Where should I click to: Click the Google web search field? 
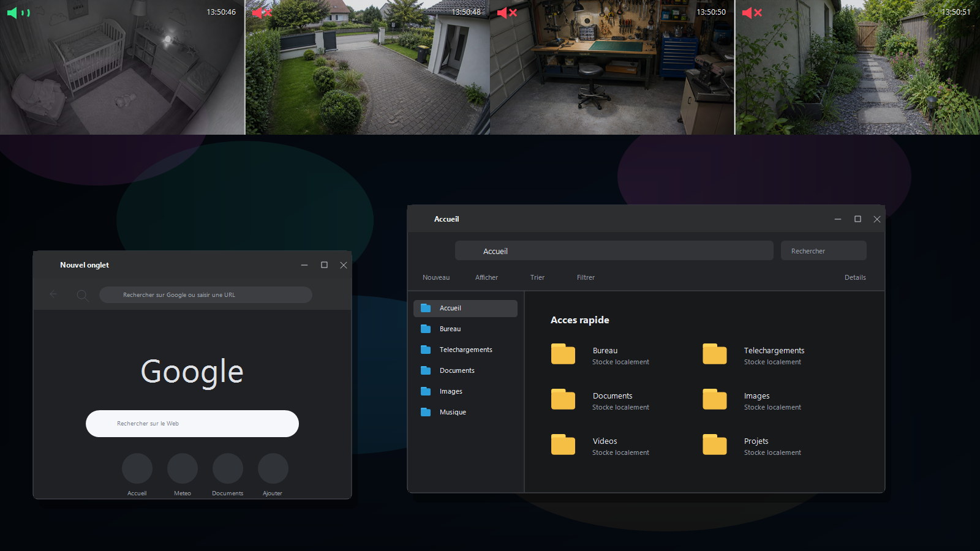[x=192, y=424]
